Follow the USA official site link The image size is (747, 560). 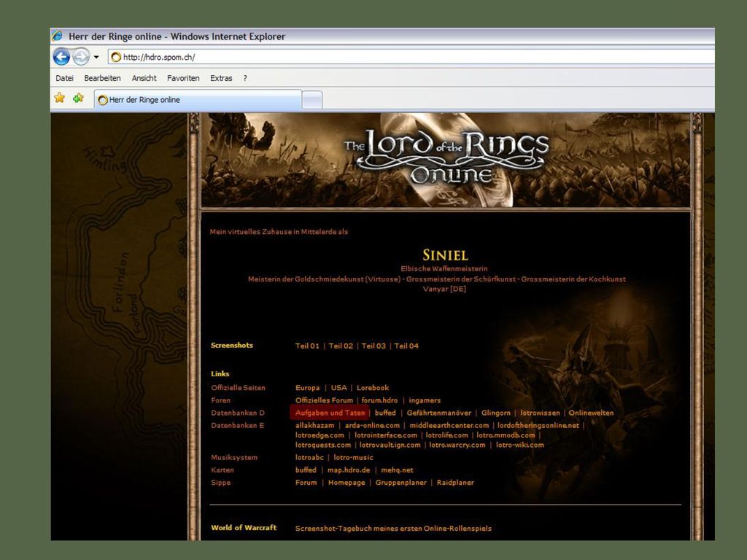click(x=338, y=388)
